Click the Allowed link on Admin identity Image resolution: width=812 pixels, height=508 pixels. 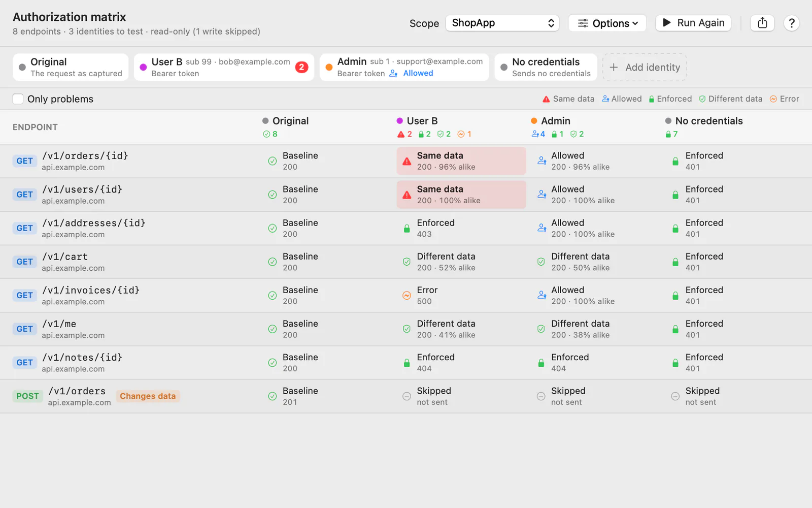418,73
